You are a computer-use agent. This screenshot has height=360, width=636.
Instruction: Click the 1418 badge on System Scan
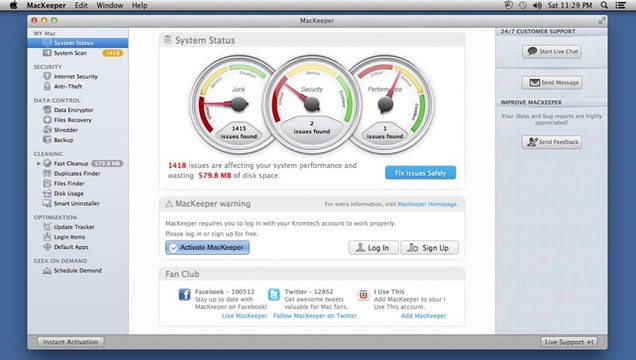(x=113, y=53)
